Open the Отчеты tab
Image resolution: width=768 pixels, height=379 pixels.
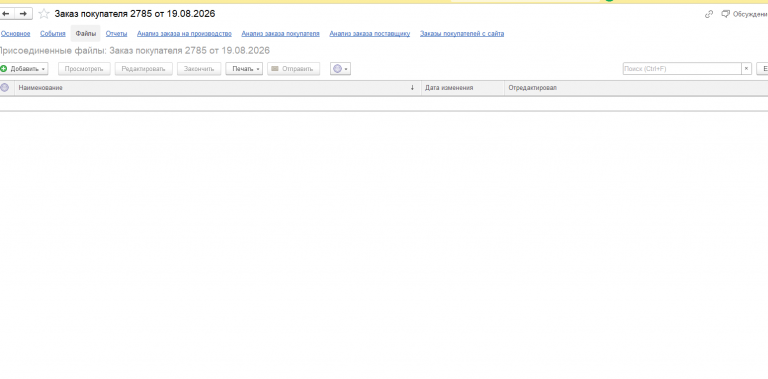[x=117, y=34]
